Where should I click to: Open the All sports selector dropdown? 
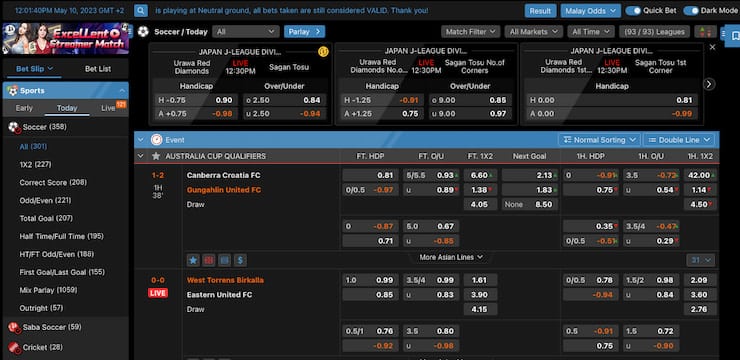click(x=246, y=32)
